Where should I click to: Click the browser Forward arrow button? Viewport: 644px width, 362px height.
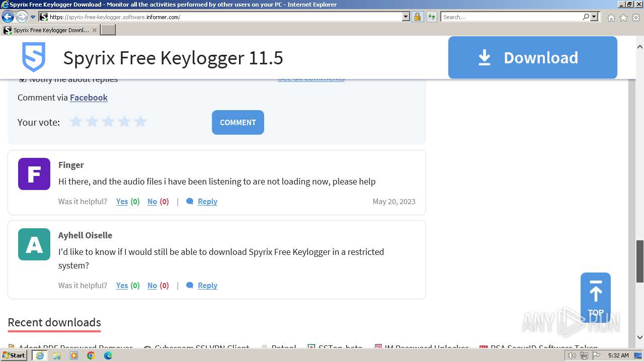pyautogui.click(x=22, y=17)
